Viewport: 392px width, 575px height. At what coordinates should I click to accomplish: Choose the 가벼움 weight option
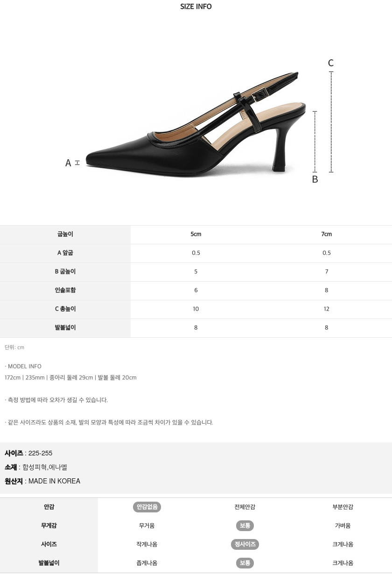(x=343, y=525)
